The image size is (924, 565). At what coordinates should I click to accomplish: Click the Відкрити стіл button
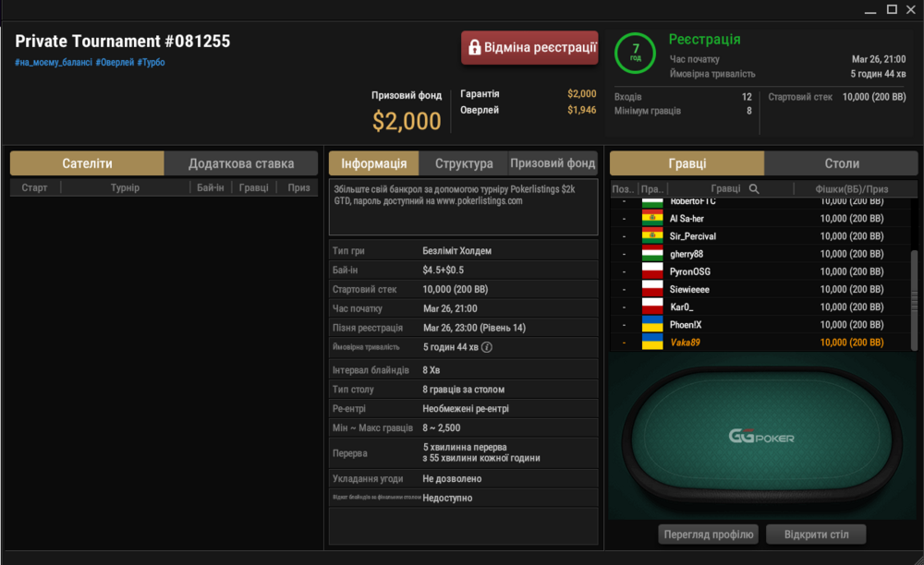(816, 535)
